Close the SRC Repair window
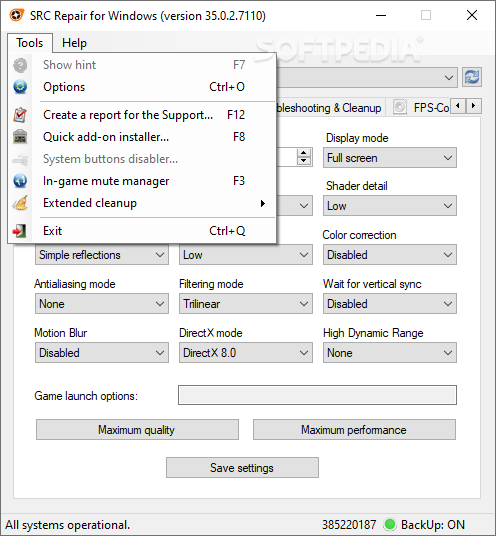This screenshot has height=536, width=496. pyautogui.click(x=472, y=15)
